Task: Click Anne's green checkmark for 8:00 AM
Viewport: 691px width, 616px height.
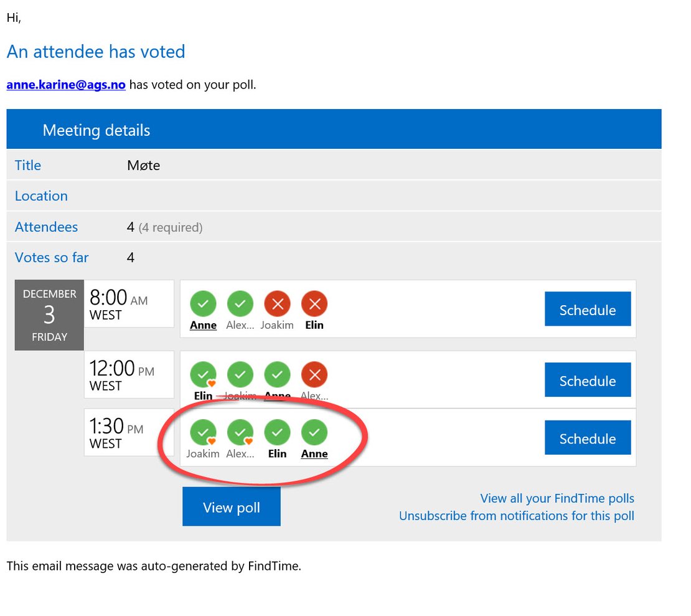Action: click(x=203, y=304)
